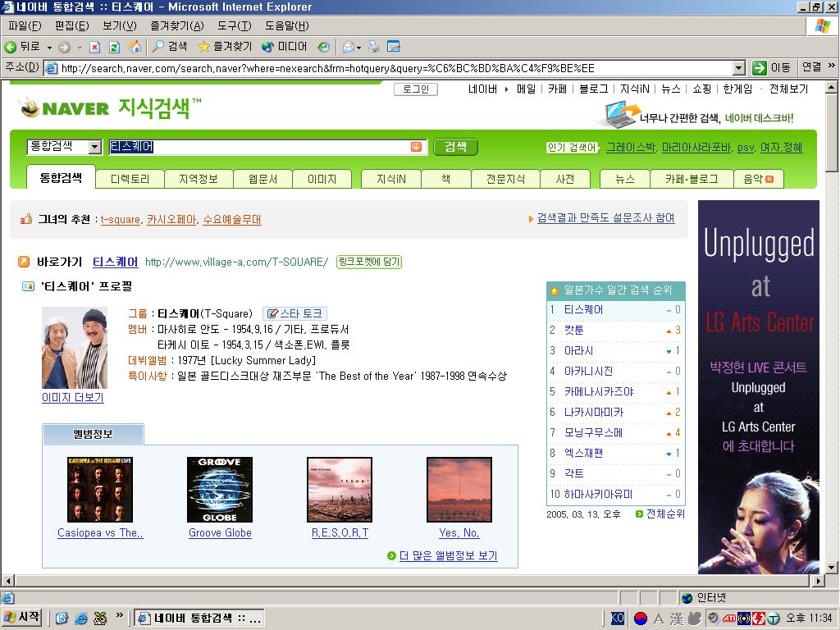Open the 보기(V) menu
Screen dimensions: 840x630
120,25
